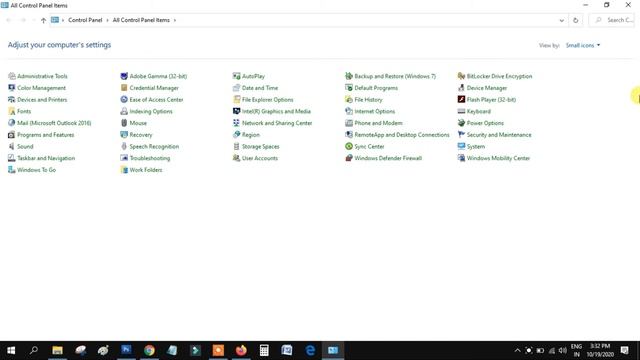Open the Work Folders link
The width and height of the screenshot is (640, 360).
(x=146, y=170)
